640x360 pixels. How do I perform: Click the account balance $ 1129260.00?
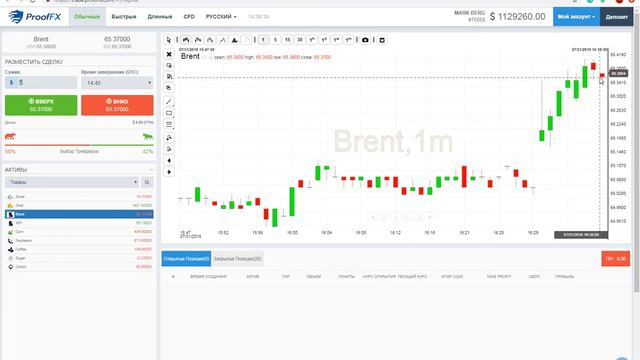pyautogui.click(x=518, y=17)
